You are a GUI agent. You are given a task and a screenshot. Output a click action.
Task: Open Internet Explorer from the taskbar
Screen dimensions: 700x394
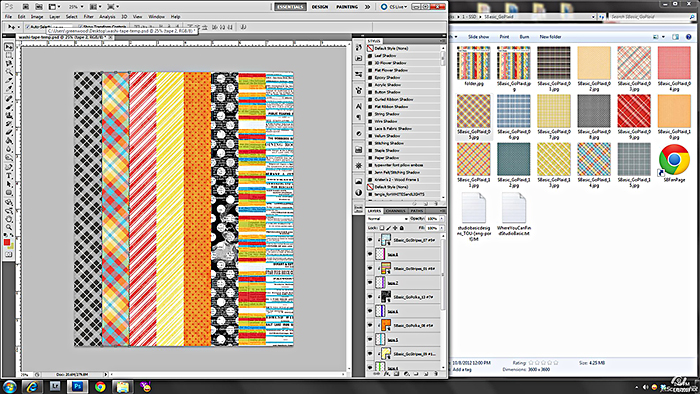[x=32, y=386]
